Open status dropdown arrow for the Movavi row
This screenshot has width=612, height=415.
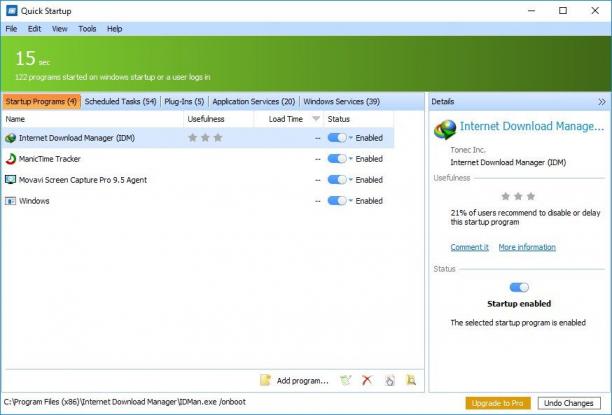click(x=350, y=180)
